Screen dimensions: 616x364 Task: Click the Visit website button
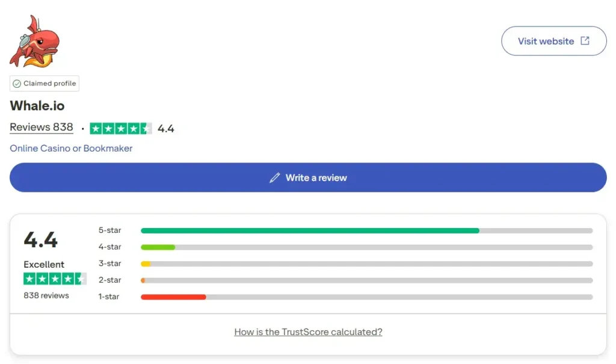click(x=553, y=41)
